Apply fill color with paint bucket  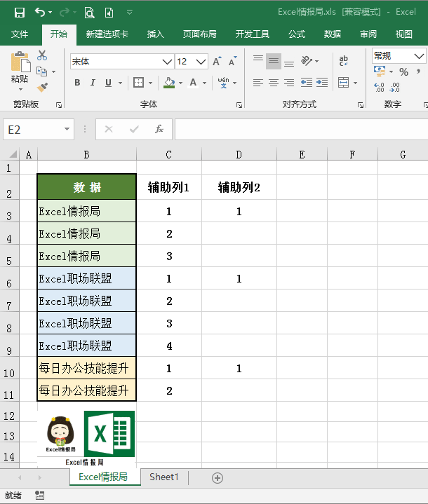pos(169,83)
